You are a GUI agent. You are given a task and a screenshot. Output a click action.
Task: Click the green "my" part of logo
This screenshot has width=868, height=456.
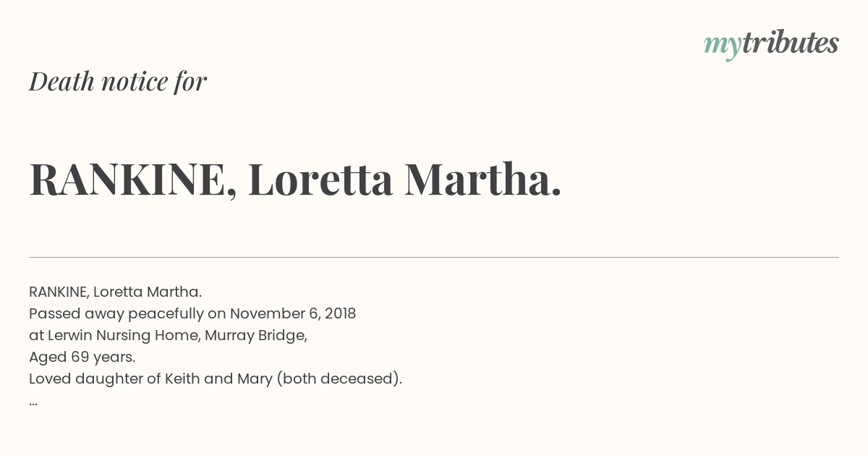click(723, 47)
